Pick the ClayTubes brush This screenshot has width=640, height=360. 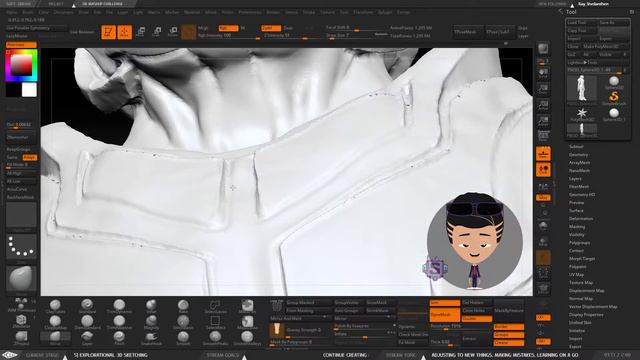pos(55,307)
